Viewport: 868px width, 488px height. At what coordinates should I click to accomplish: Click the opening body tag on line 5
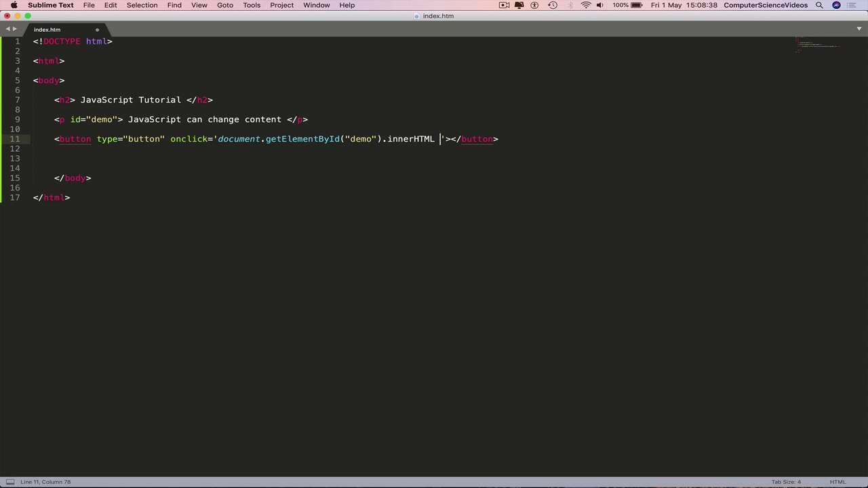(x=49, y=81)
